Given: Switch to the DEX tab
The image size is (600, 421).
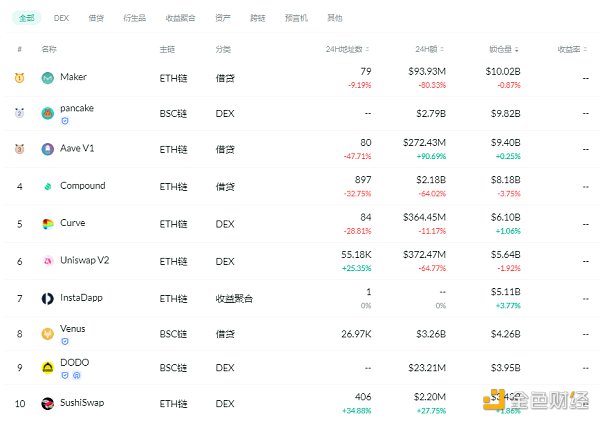Looking at the screenshot, I should [x=61, y=18].
